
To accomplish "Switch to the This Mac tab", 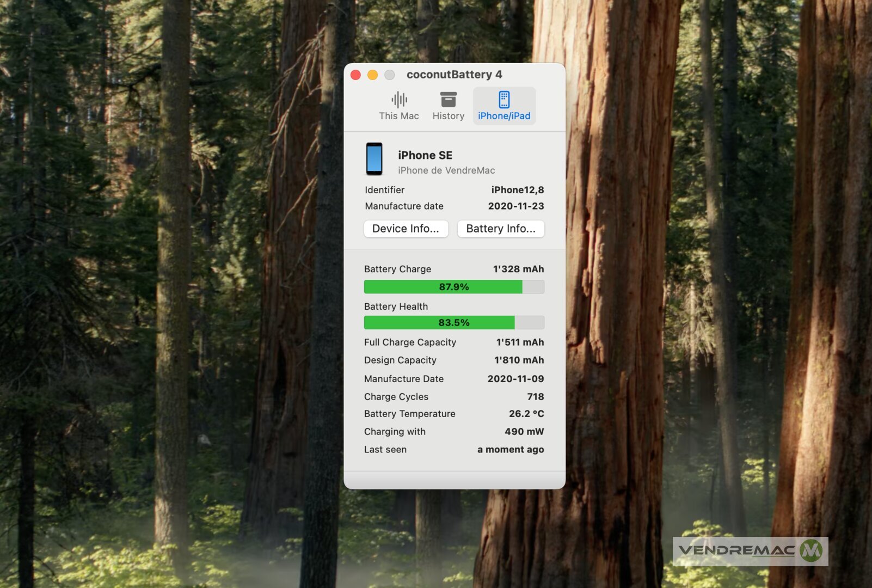I will pyautogui.click(x=398, y=106).
